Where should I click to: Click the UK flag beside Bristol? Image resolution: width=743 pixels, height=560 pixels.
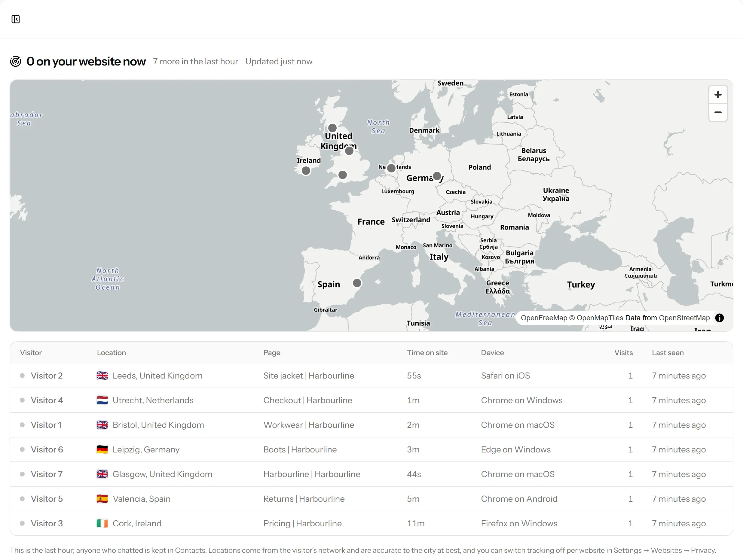[x=102, y=425]
